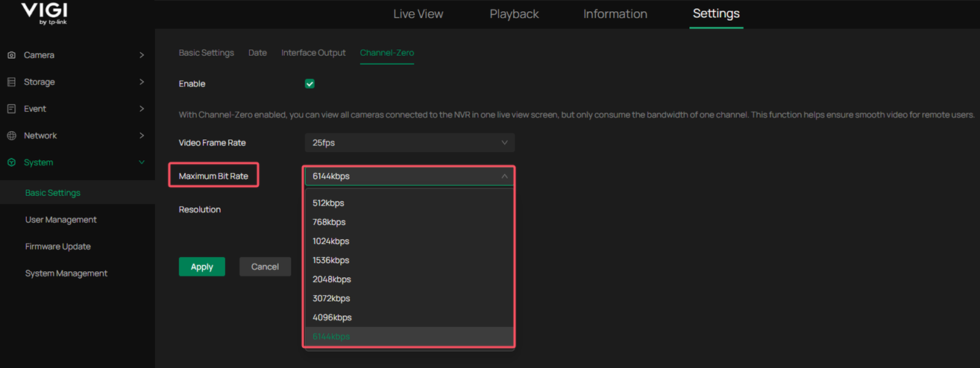Open Basic Settings in the sidebar
Viewport: 980px width, 368px height.
53,193
